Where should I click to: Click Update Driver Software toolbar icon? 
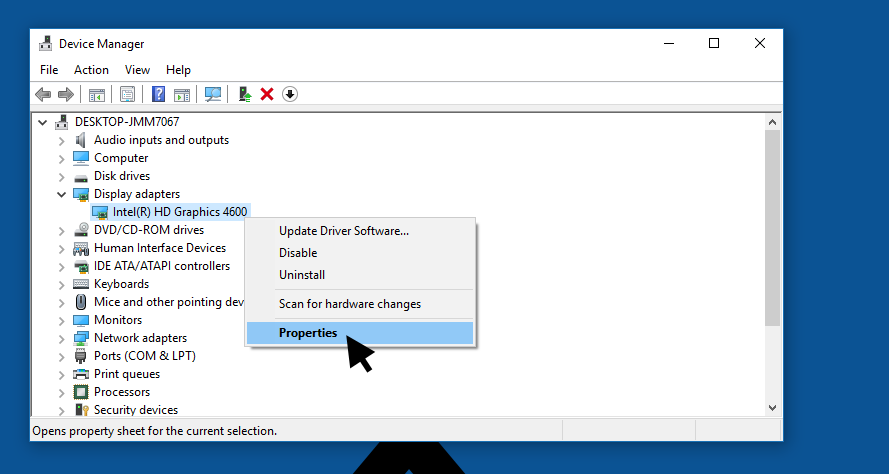click(245, 94)
